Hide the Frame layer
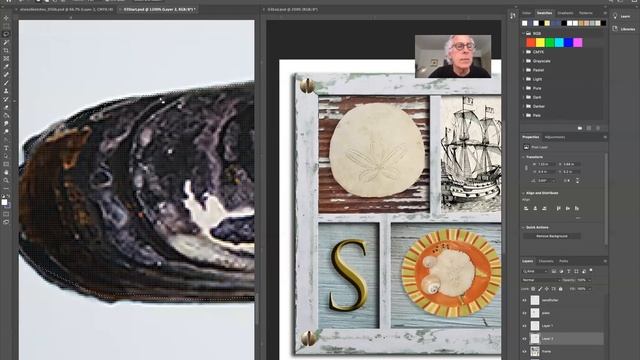The image size is (640, 360). coord(524,351)
